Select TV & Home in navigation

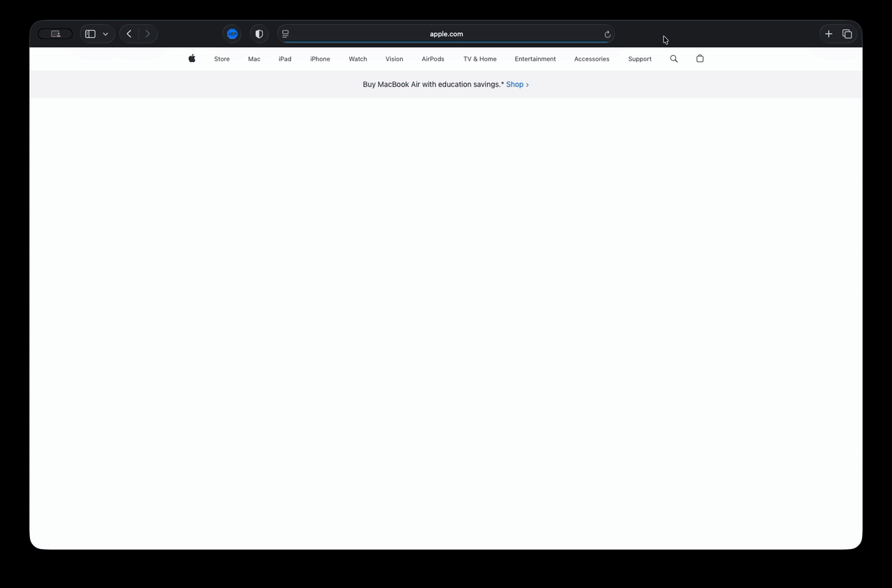479,59
